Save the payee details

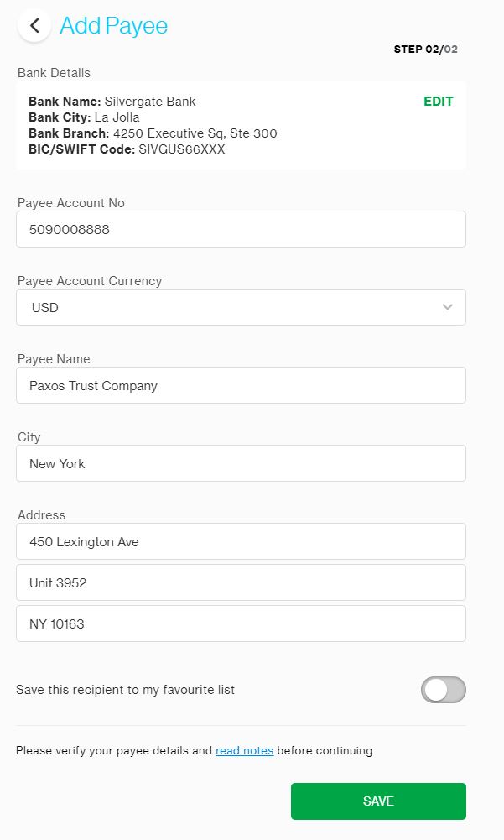[x=378, y=801]
